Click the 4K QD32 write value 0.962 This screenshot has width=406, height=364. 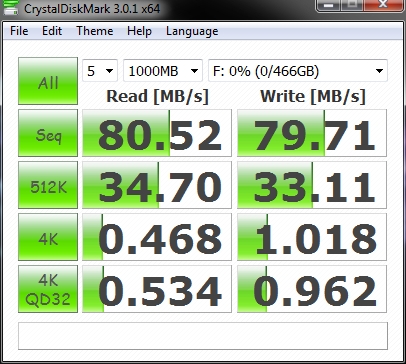(312, 289)
